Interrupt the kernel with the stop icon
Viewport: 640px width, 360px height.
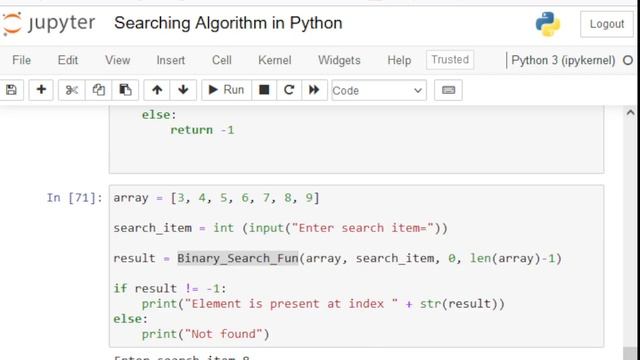264,90
